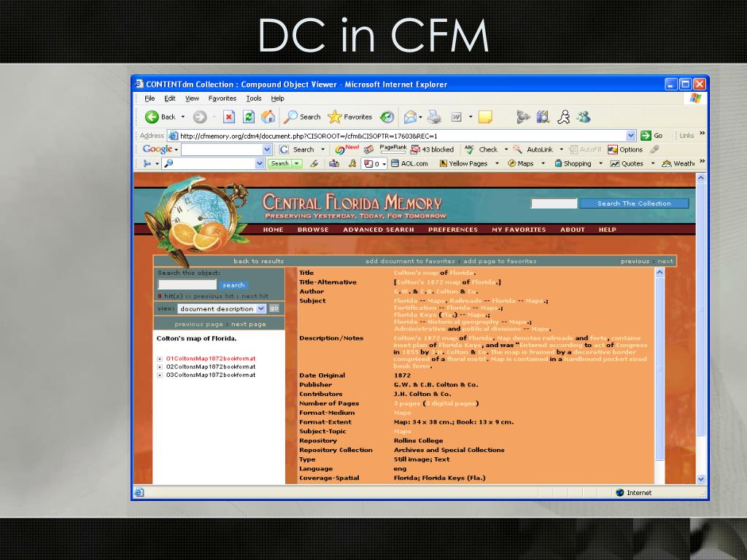Screen dimensions: 747x560
Task: Open the Mail envelope icon
Action: coord(410,117)
